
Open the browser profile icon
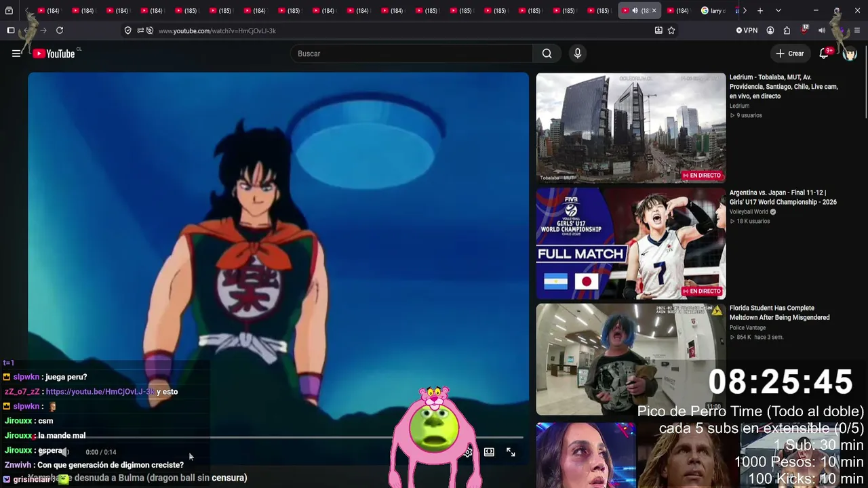(x=770, y=30)
